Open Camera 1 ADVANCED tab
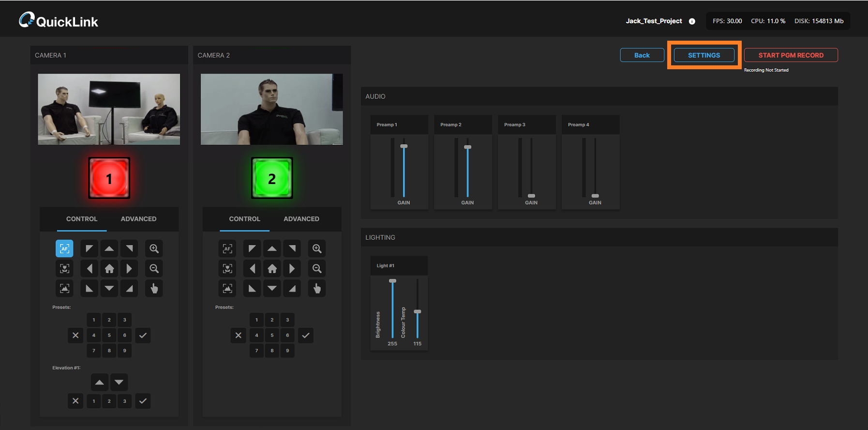This screenshot has width=868, height=430. pos(138,219)
